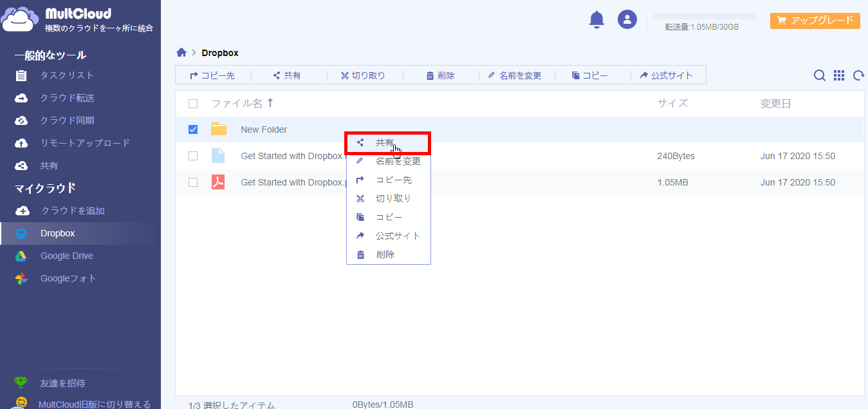Choose 公式サイト from the context menu
868x409 pixels.
point(388,236)
